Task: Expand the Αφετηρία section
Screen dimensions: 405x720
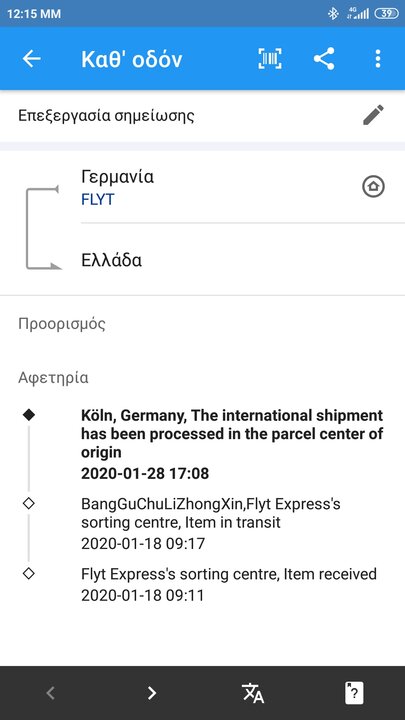Action: point(53,378)
